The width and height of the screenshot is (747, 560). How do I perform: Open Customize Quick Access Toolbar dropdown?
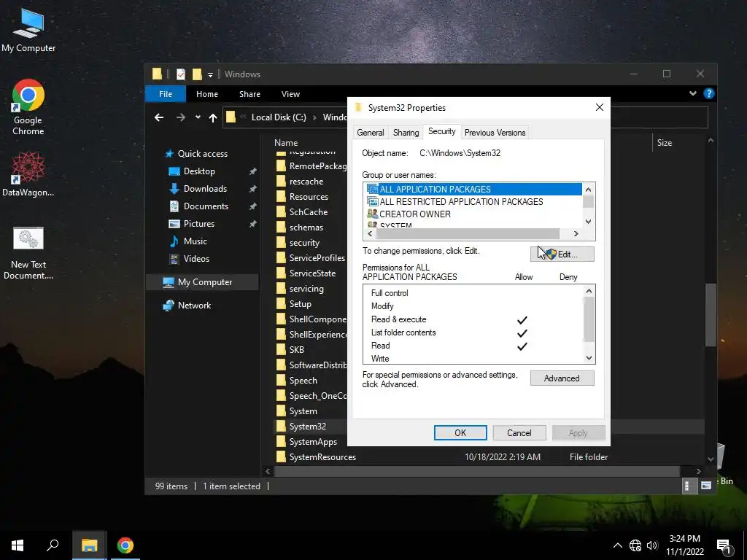point(210,75)
